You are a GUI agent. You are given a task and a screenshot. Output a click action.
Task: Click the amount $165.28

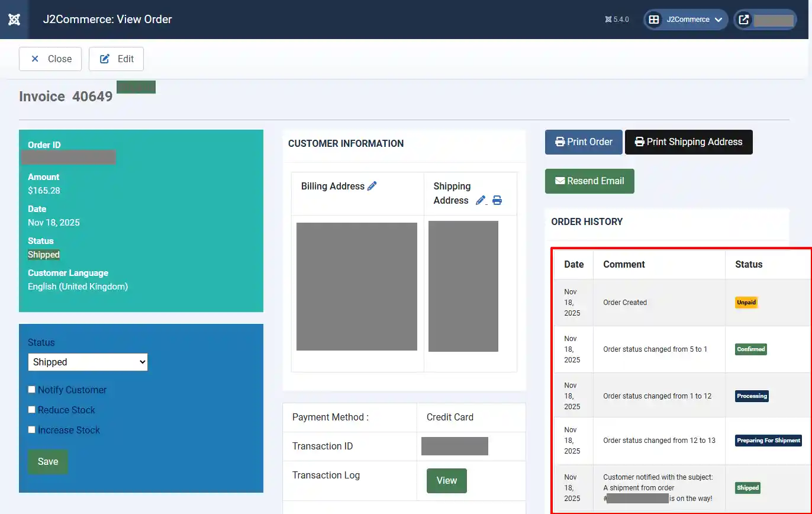pyautogui.click(x=44, y=191)
